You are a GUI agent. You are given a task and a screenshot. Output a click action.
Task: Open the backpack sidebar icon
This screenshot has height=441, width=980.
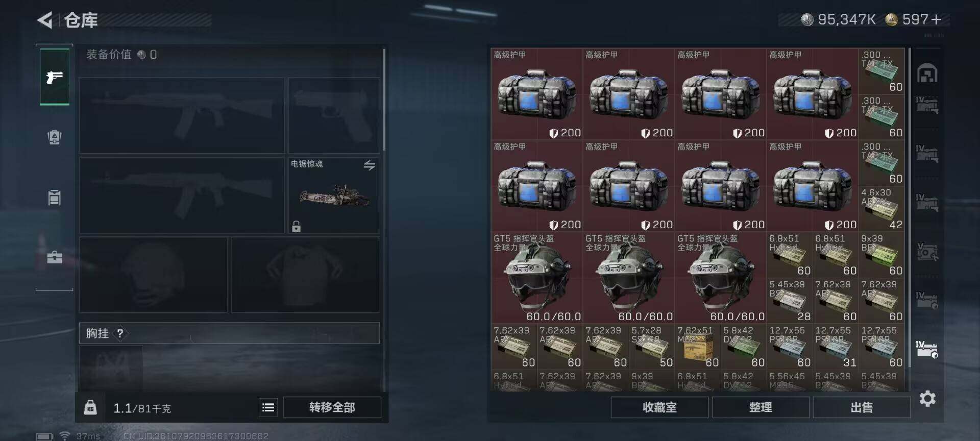55,197
